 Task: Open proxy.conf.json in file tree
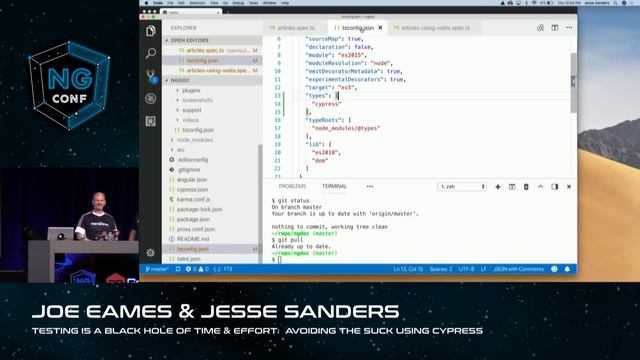tap(196, 229)
